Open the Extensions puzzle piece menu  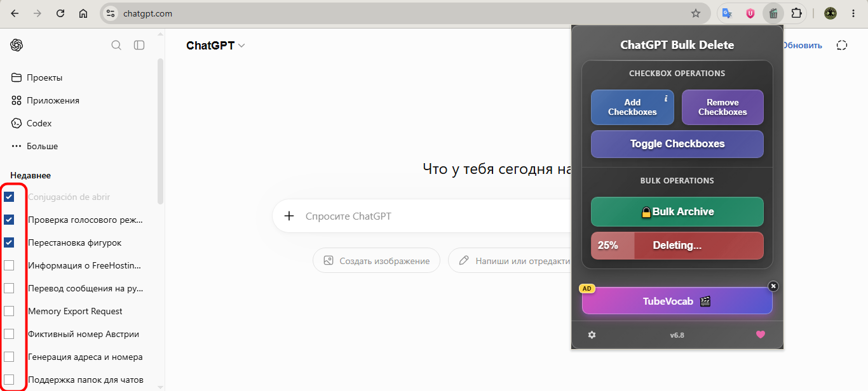pos(796,13)
